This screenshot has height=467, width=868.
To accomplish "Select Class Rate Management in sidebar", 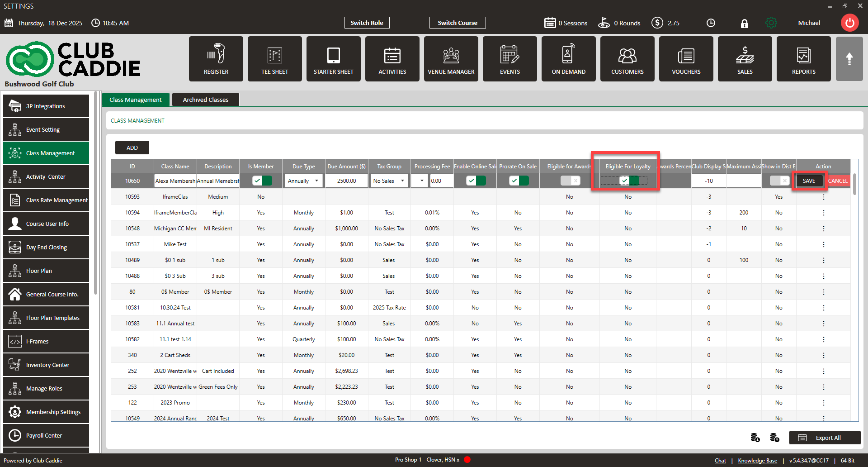I will [x=46, y=200].
